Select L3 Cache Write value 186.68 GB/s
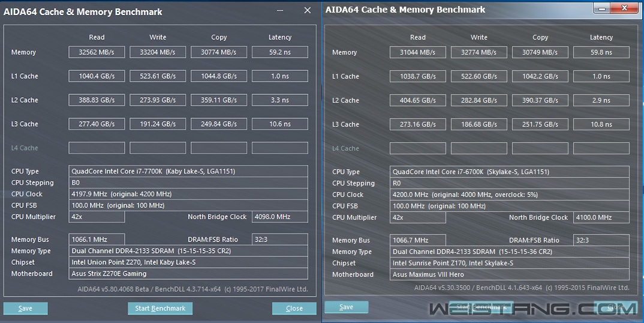The image size is (644, 323). (x=479, y=124)
